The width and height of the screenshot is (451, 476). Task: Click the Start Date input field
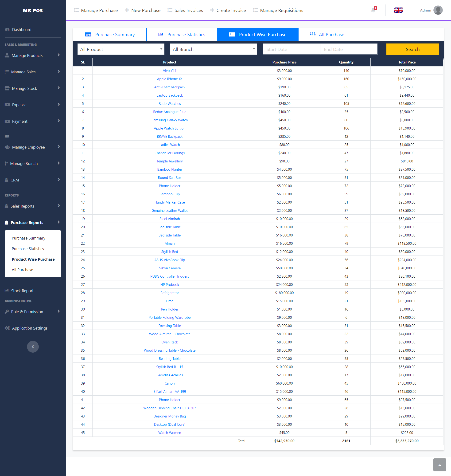291,49
